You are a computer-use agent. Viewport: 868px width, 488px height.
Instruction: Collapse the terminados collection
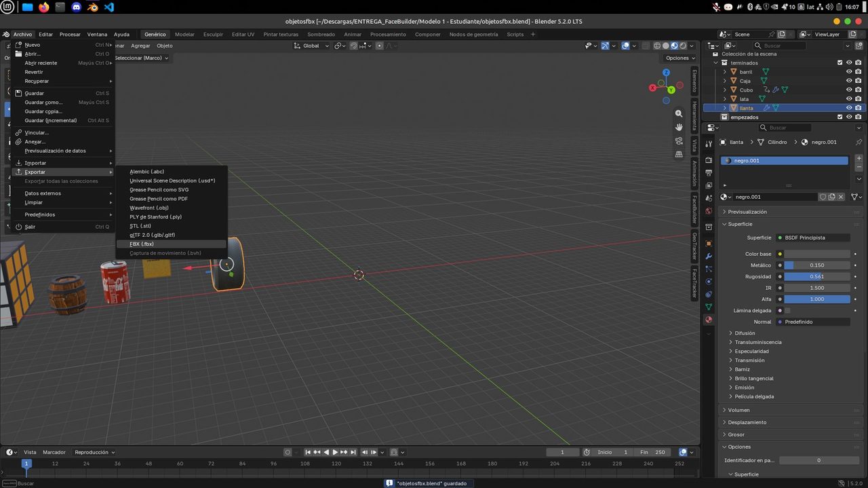coord(715,62)
